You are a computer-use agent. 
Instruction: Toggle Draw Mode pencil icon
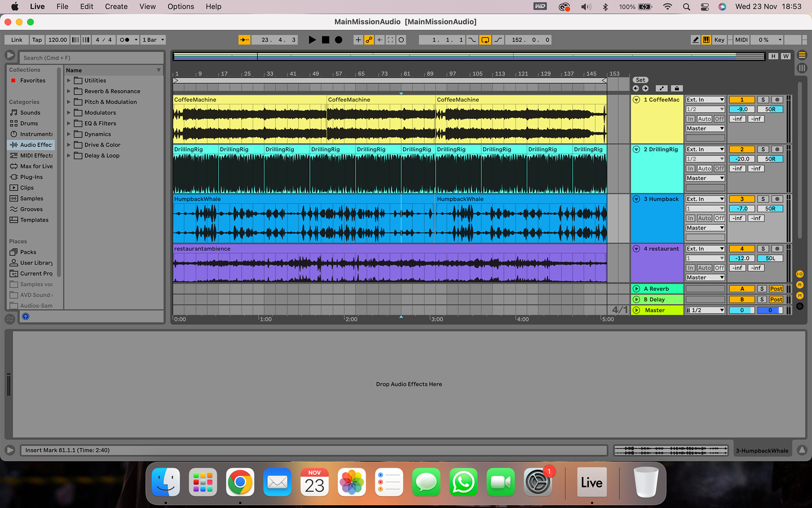(695, 40)
